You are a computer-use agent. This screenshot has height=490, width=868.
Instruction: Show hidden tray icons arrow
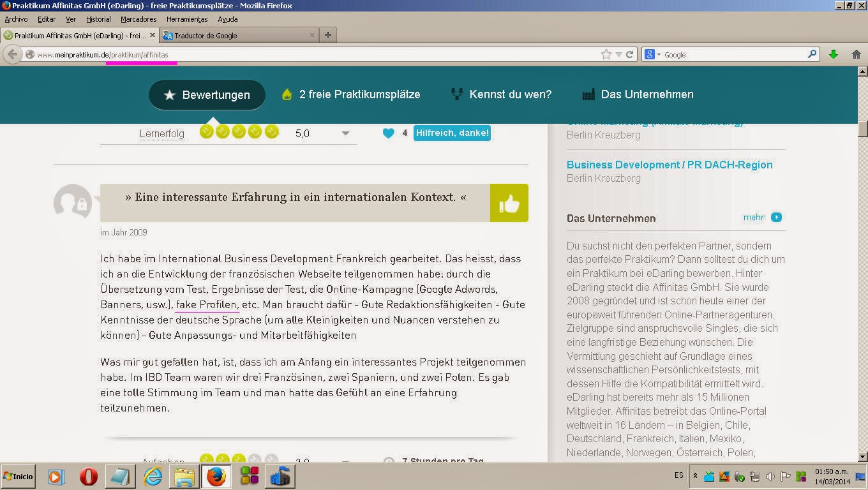(696, 476)
